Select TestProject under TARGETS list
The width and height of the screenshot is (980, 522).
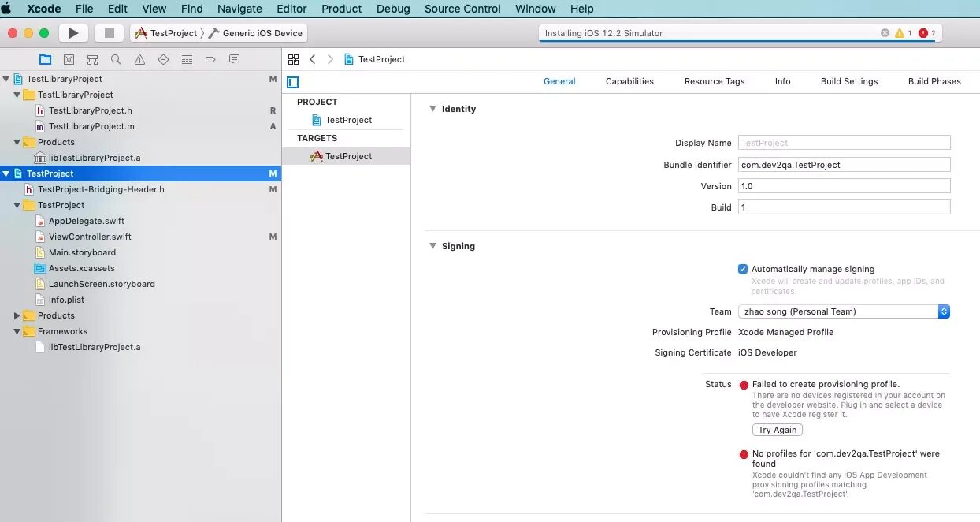(x=346, y=156)
